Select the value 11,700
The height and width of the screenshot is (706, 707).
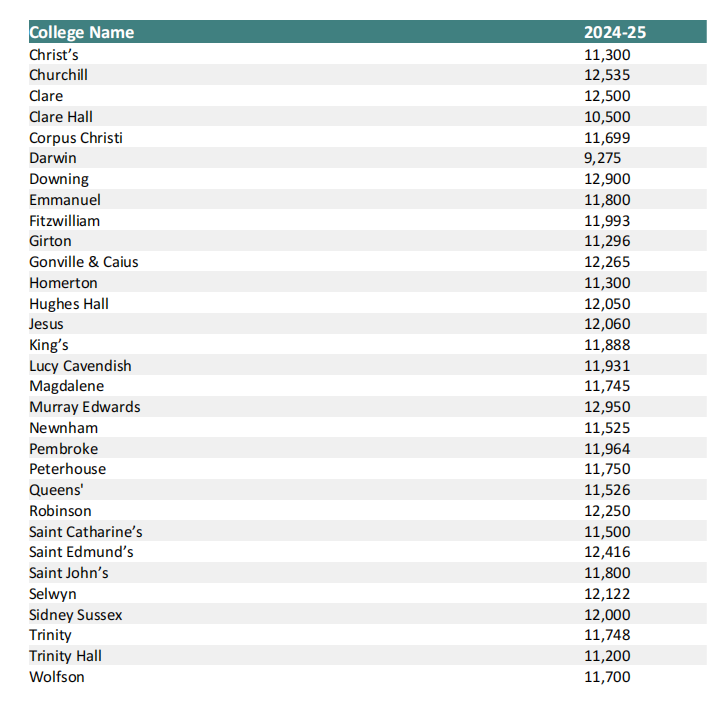point(607,677)
